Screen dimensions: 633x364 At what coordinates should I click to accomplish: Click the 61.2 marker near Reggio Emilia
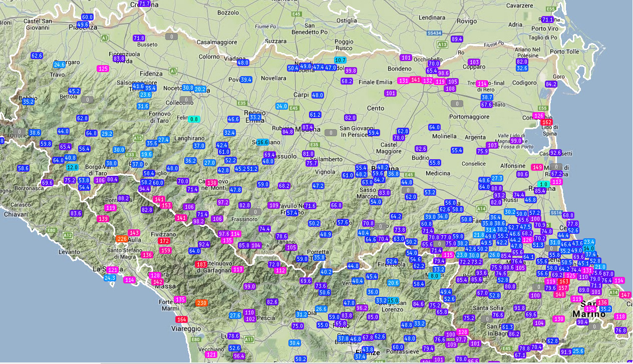coord(315,115)
